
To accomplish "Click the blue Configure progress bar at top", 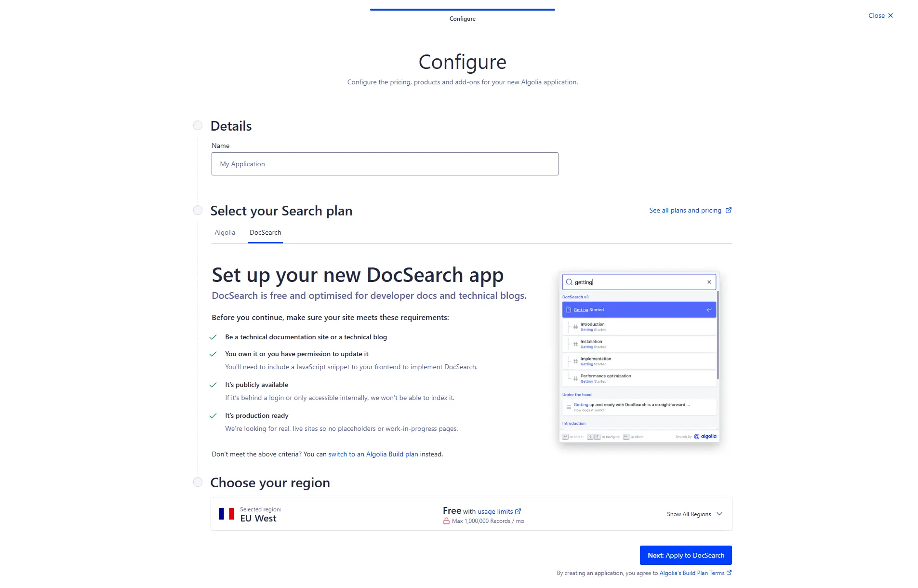I will click(462, 9).
